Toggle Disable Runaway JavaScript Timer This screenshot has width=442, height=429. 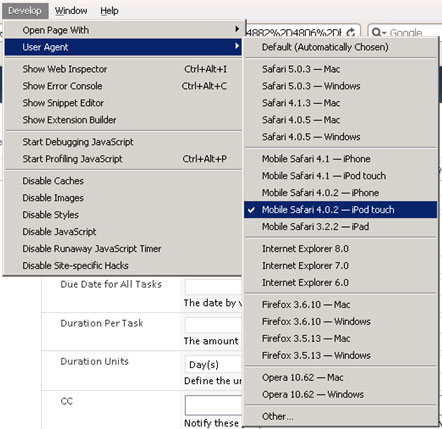(x=123, y=249)
